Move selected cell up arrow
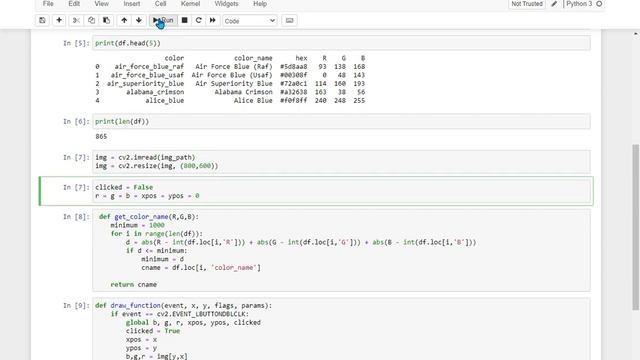The width and height of the screenshot is (640, 360). point(124,20)
